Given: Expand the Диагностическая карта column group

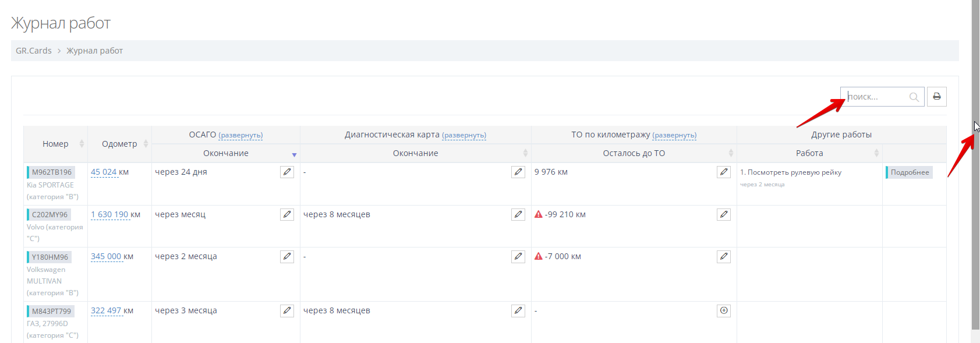Looking at the screenshot, I should point(464,135).
